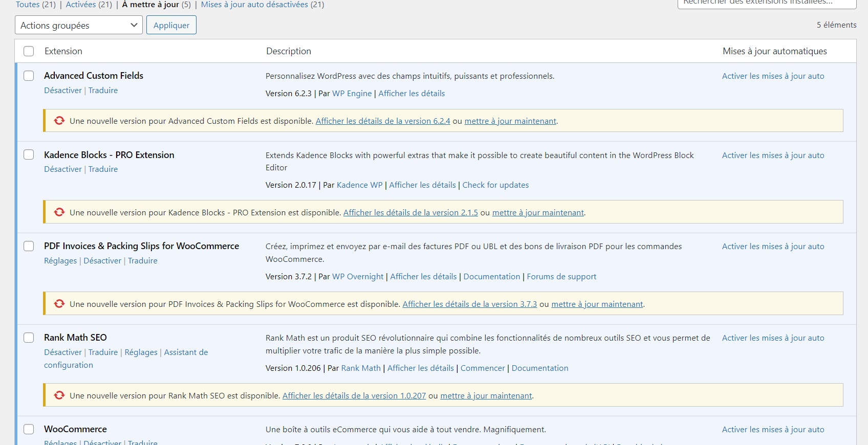The width and height of the screenshot is (868, 445).
Task: Click Traduire under Rank Math SEO
Action: [103, 352]
